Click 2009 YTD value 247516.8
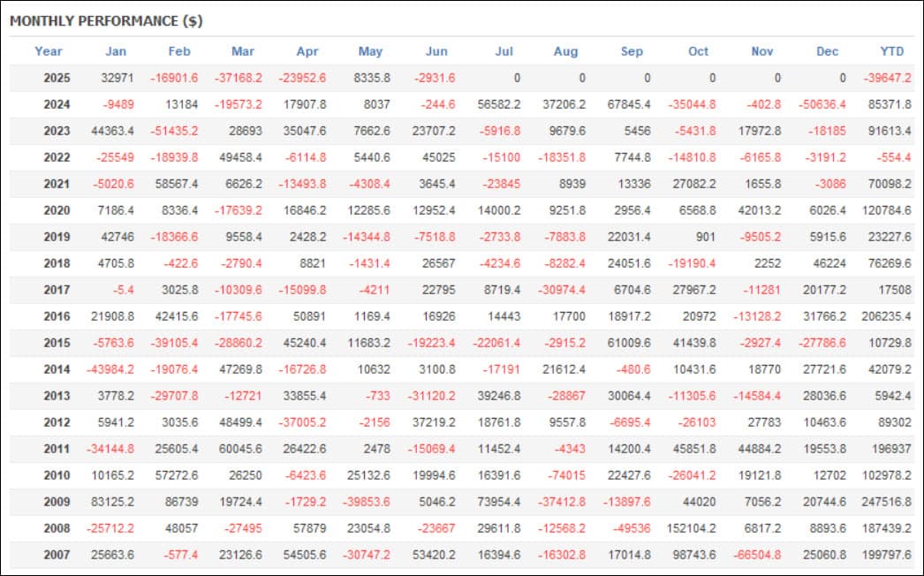This screenshot has width=924, height=576. click(x=886, y=503)
